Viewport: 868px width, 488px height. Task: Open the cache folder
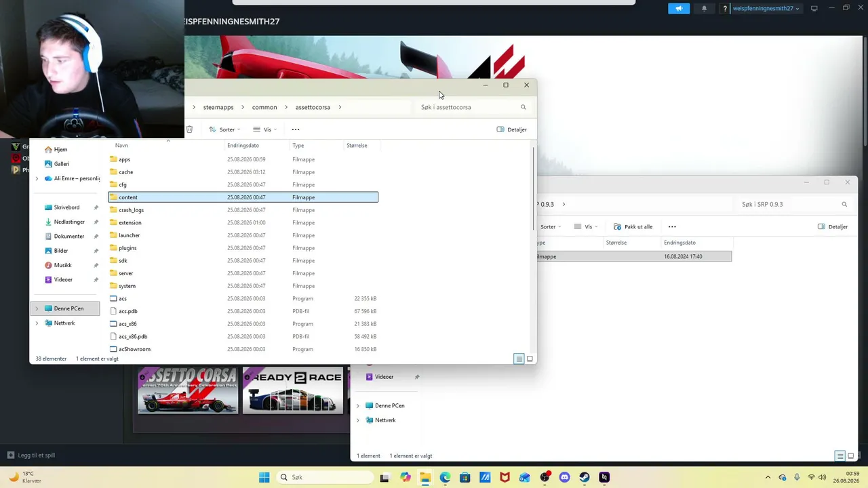[243, 172]
